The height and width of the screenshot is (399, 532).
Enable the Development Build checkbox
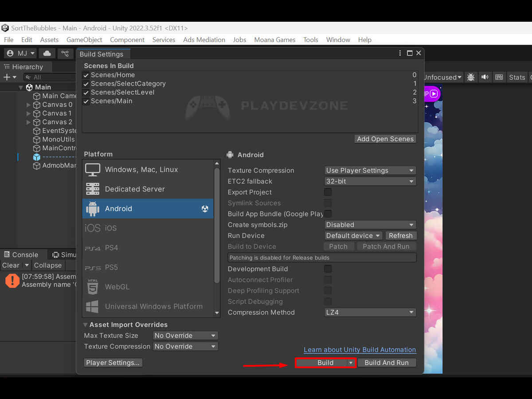pyautogui.click(x=328, y=269)
